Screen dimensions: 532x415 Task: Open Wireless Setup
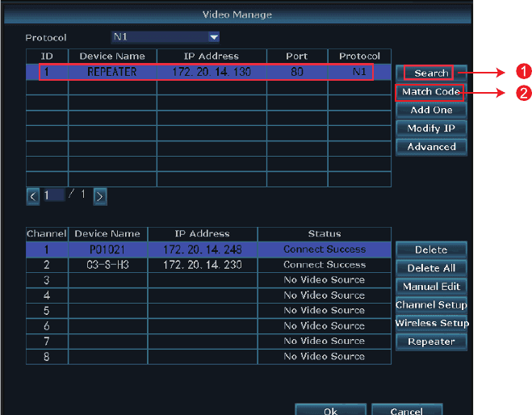click(x=432, y=323)
